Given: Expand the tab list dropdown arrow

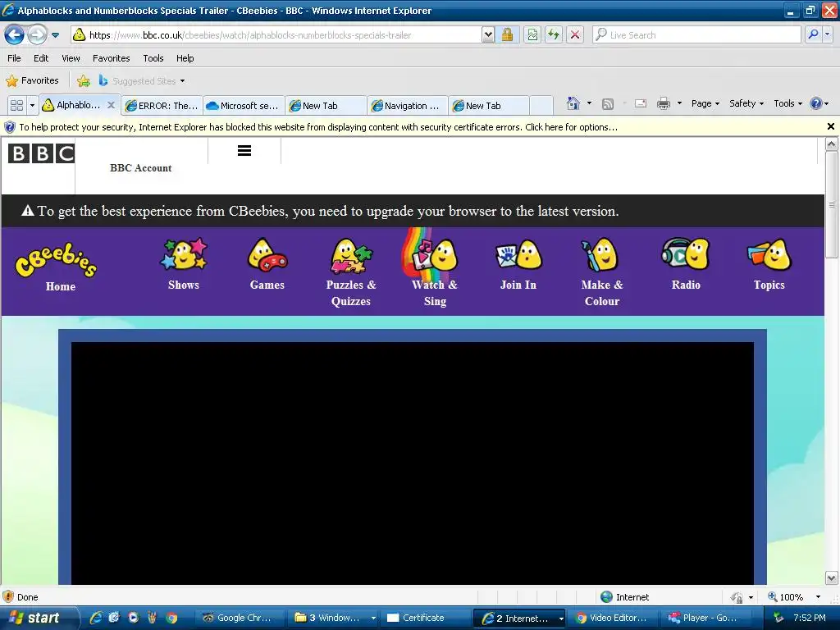Looking at the screenshot, I should pyautogui.click(x=32, y=106).
